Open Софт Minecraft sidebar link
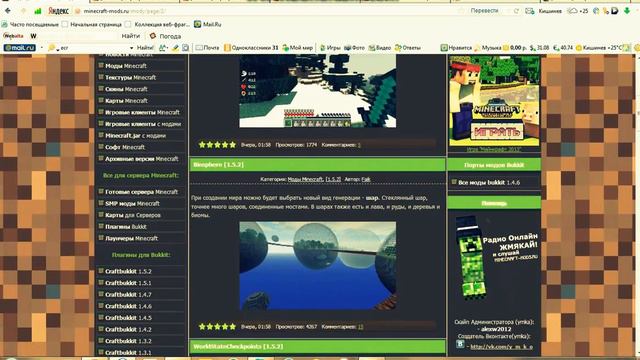Viewport: 640px width, 360px height. point(125,147)
